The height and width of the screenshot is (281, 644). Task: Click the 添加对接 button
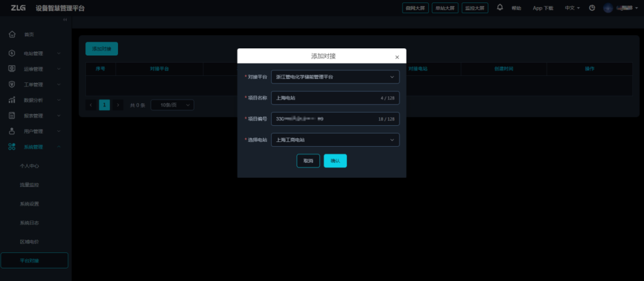101,48
